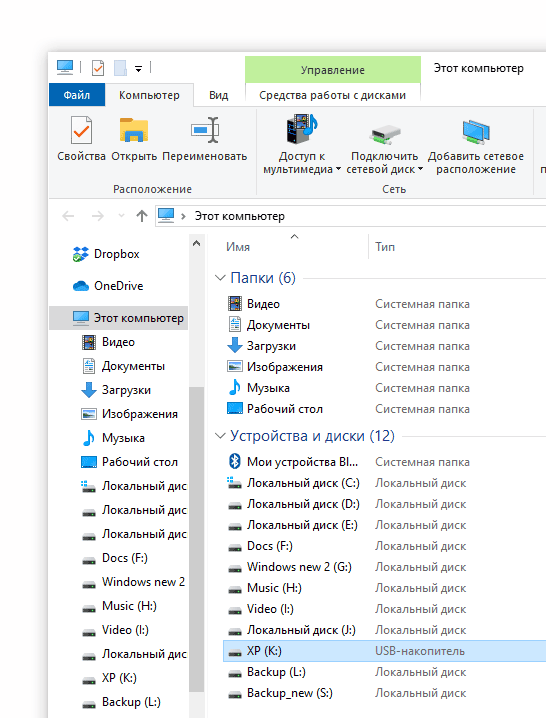Open the Доступ к мультимедиа menu

coord(302,144)
